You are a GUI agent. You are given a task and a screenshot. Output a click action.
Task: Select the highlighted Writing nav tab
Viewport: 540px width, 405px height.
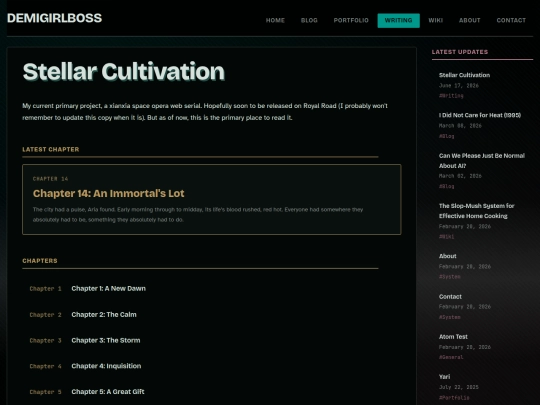tap(398, 20)
